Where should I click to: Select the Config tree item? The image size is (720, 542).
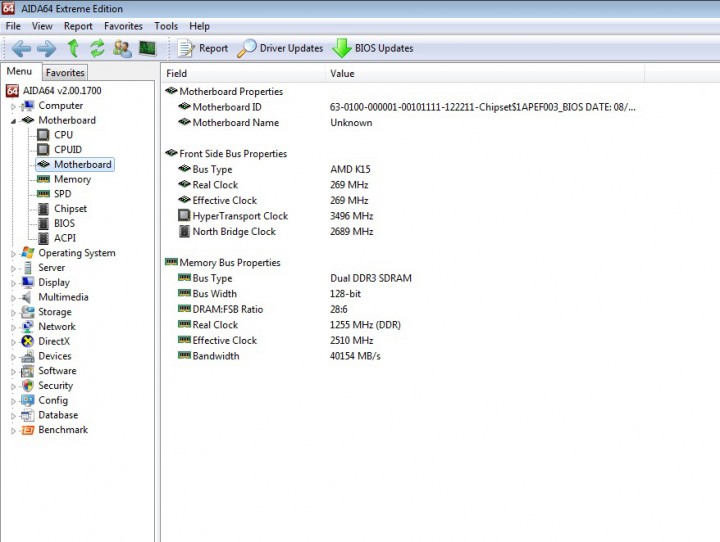(53, 400)
